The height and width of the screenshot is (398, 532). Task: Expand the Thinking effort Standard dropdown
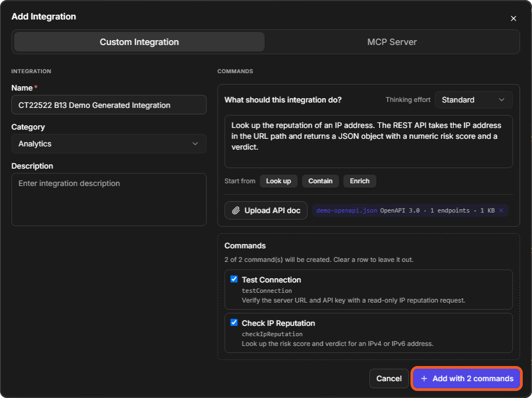[x=473, y=100]
